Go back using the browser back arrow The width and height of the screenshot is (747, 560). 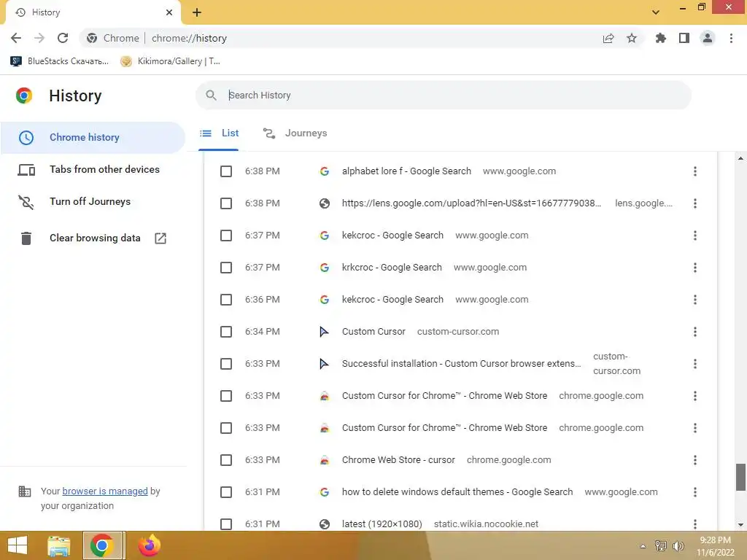point(16,38)
